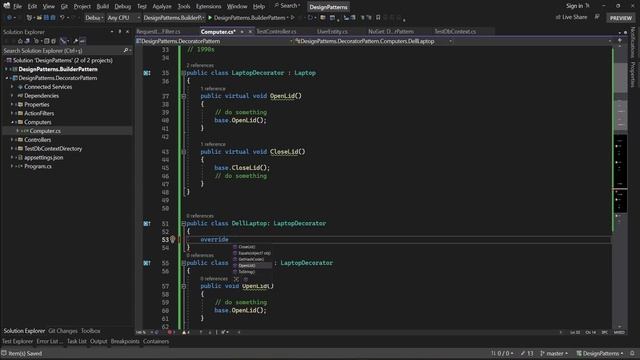Start Live Share session

571,17
